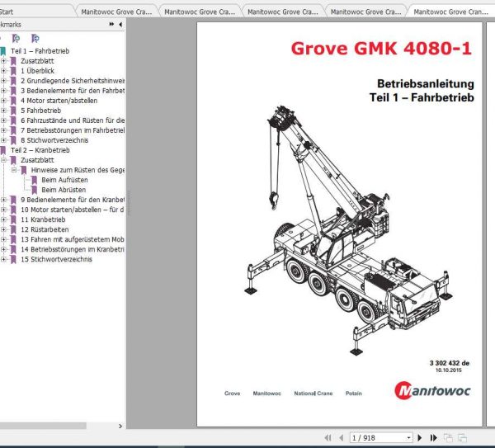495x448 pixels.
Task: Click the Manitowoc logo on the page
Action: (432, 390)
